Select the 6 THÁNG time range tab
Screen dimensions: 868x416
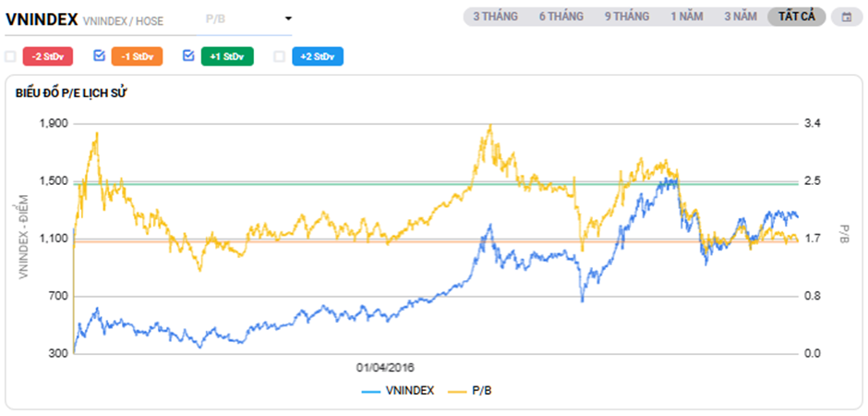(561, 17)
